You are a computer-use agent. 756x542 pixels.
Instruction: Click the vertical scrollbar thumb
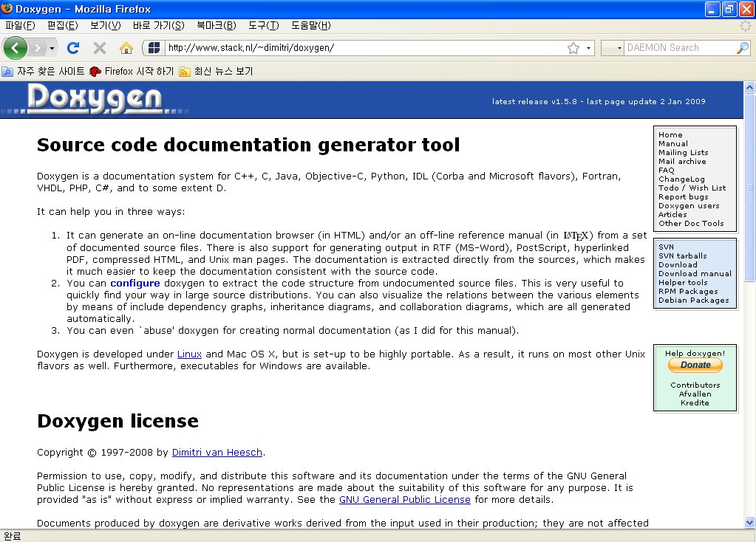click(749, 187)
